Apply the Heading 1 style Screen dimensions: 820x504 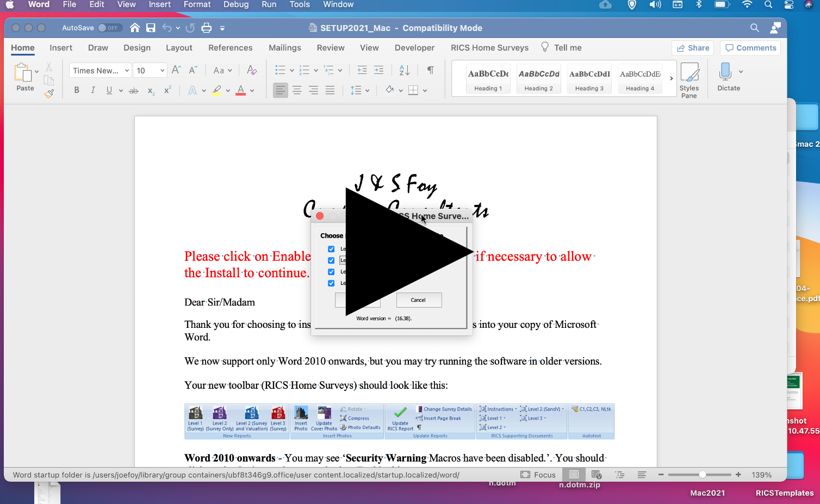pos(488,79)
